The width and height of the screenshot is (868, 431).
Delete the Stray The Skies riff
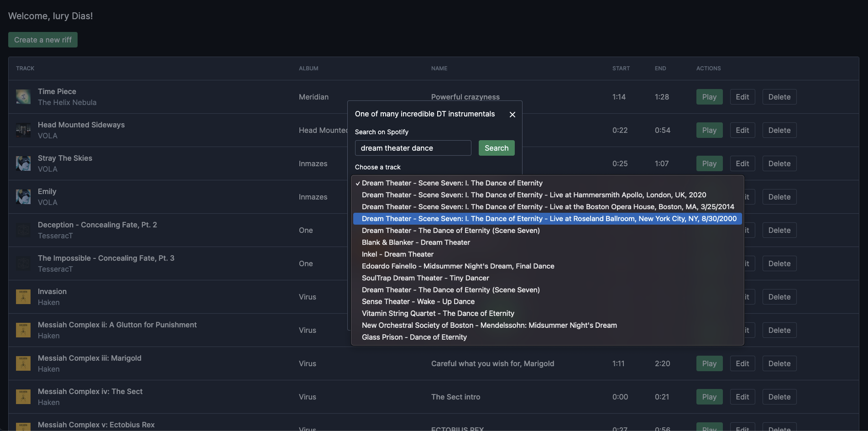pyautogui.click(x=779, y=163)
